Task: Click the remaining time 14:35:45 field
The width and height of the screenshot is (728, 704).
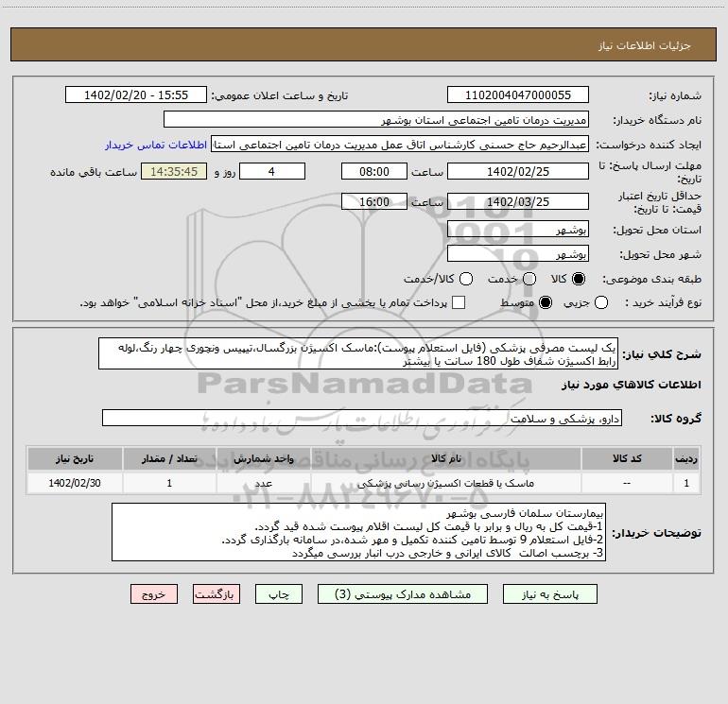Action: (174, 171)
